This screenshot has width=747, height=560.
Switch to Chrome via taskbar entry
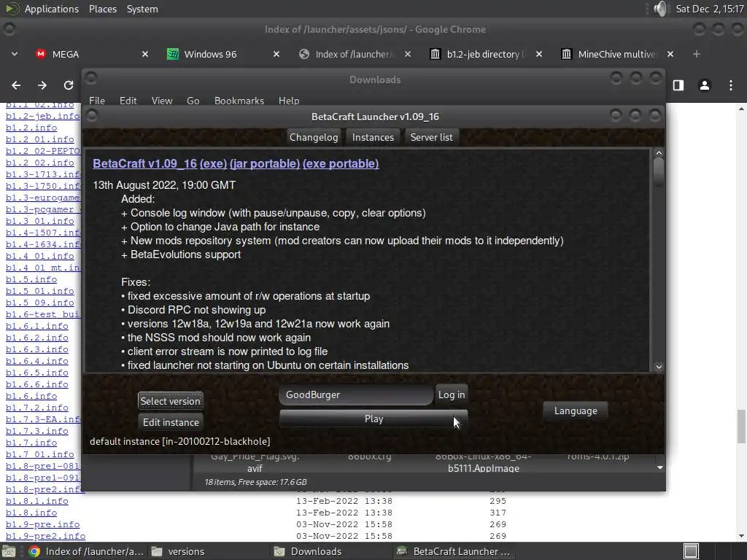click(x=86, y=551)
